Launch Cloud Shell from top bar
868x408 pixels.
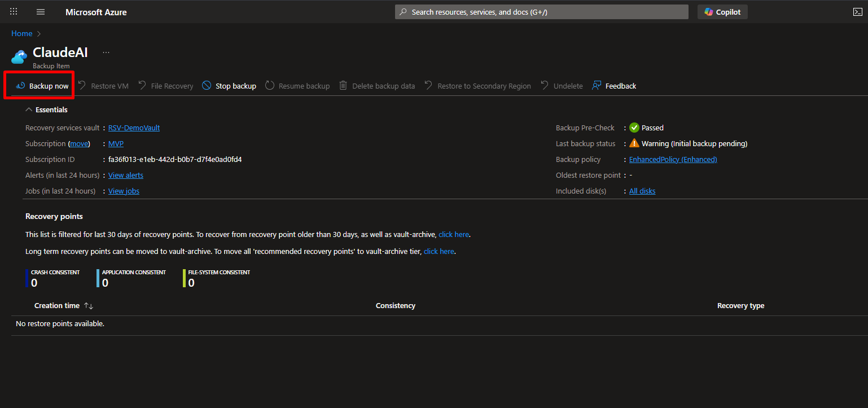point(857,12)
